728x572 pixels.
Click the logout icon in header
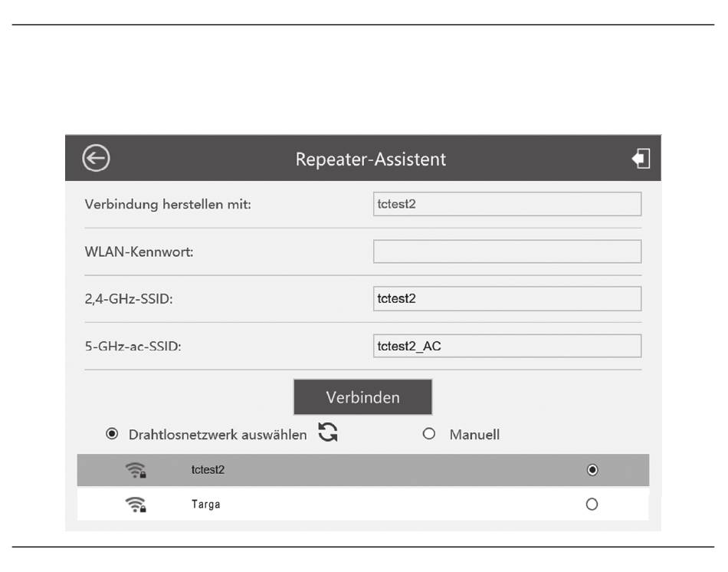(641, 159)
